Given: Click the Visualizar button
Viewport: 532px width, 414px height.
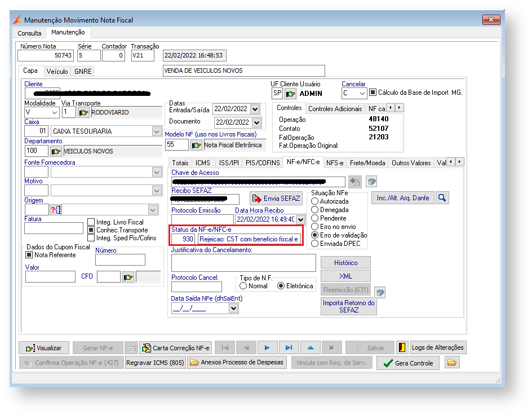Looking at the screenshot, I should 44,348.
